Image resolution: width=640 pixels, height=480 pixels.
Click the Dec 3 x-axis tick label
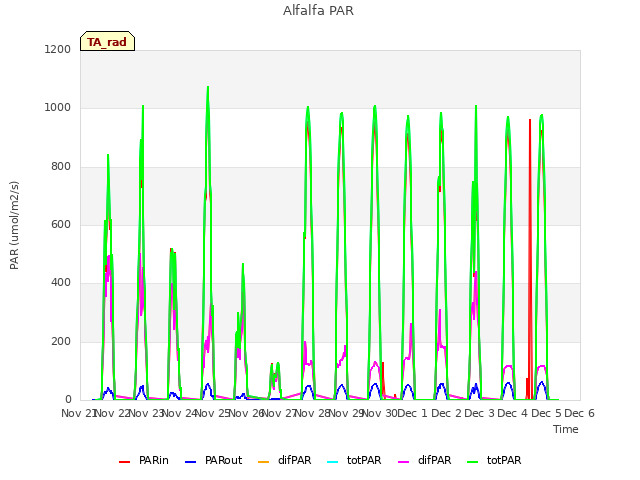[x=479, y=413]
